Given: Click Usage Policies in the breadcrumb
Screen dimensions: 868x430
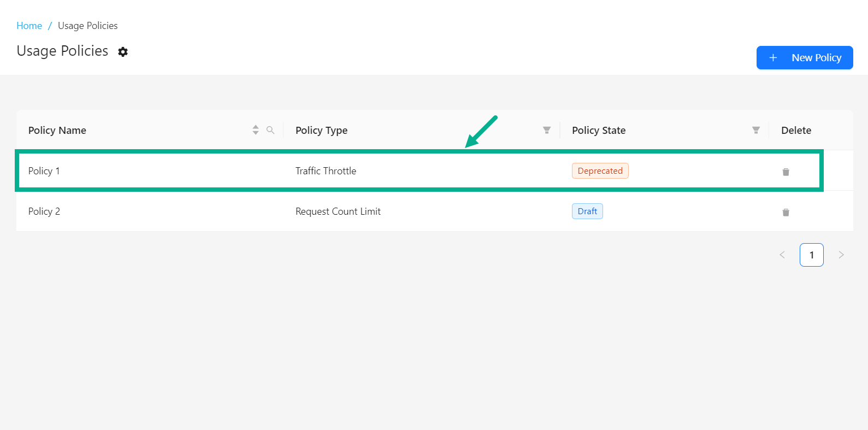Looking at the screenshot, I should [x=87, y=26].
